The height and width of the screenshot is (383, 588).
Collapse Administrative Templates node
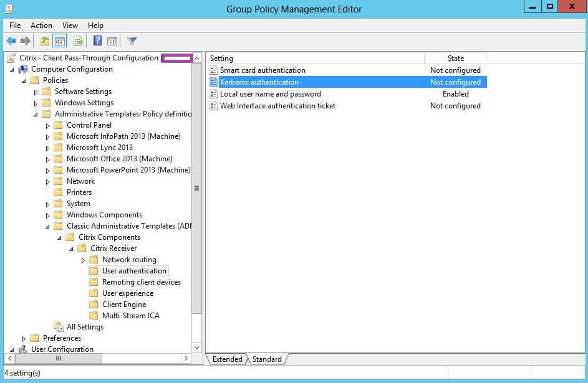tap(36, 115)
